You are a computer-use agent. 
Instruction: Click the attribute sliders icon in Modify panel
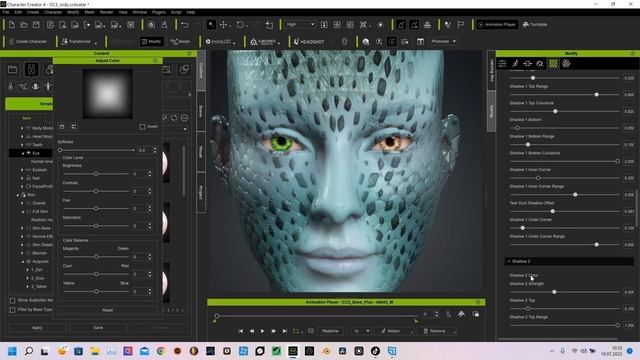(x=502, y=64)
